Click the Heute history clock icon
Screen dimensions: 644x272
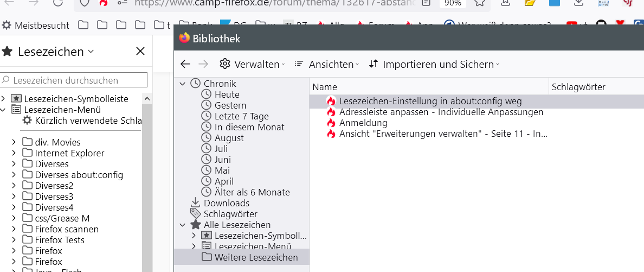tap(206, 94)
